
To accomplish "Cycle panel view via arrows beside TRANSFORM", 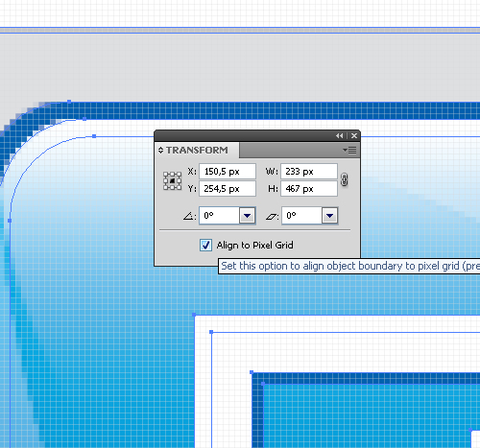I will 160,150.
